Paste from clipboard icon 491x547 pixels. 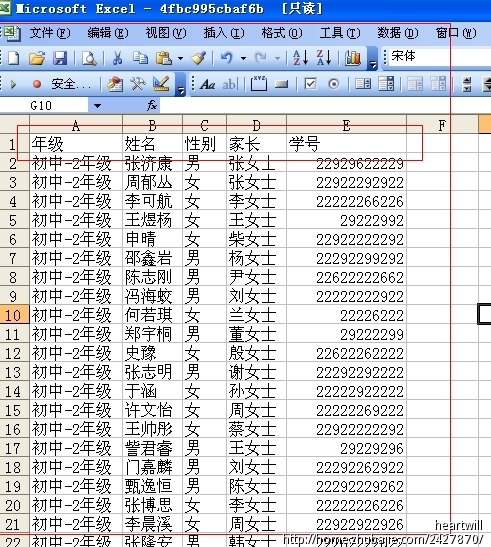pos(164,58)
